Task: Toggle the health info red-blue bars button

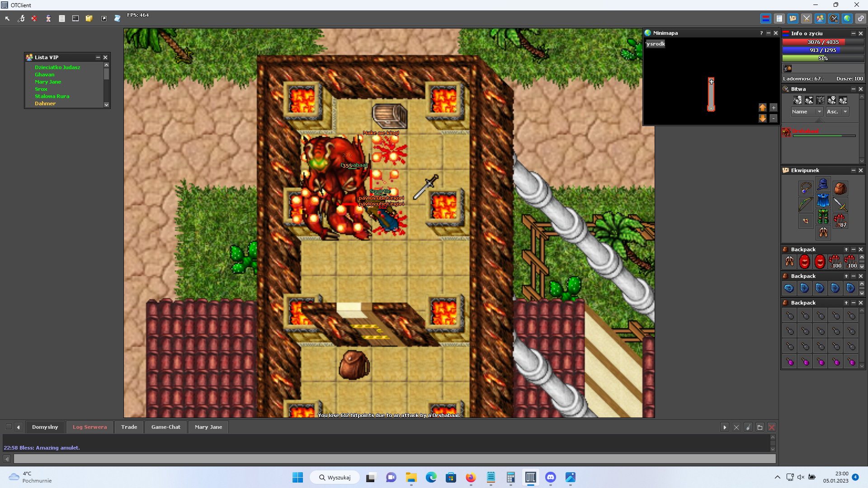Action: [x=766, y=19]
